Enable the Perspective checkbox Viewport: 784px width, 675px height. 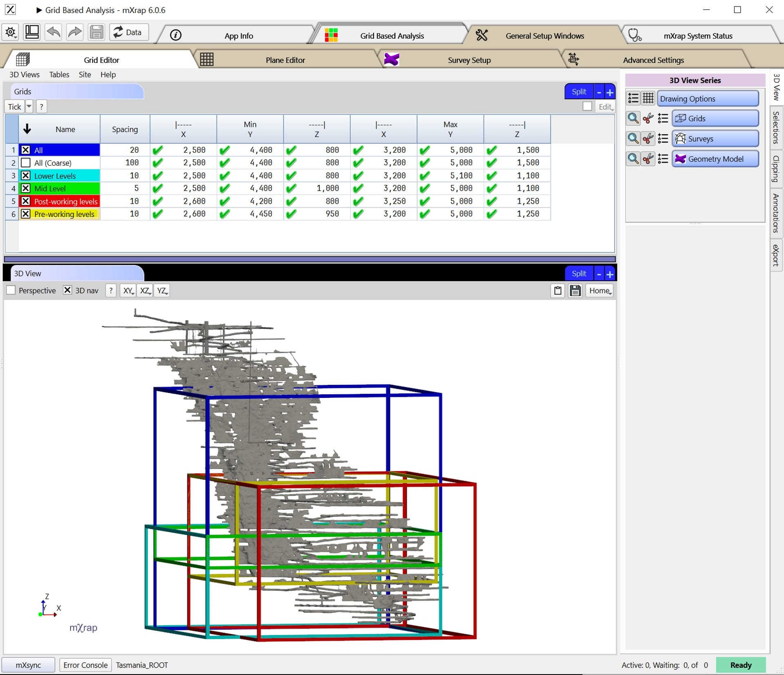(x=10, y=290)
